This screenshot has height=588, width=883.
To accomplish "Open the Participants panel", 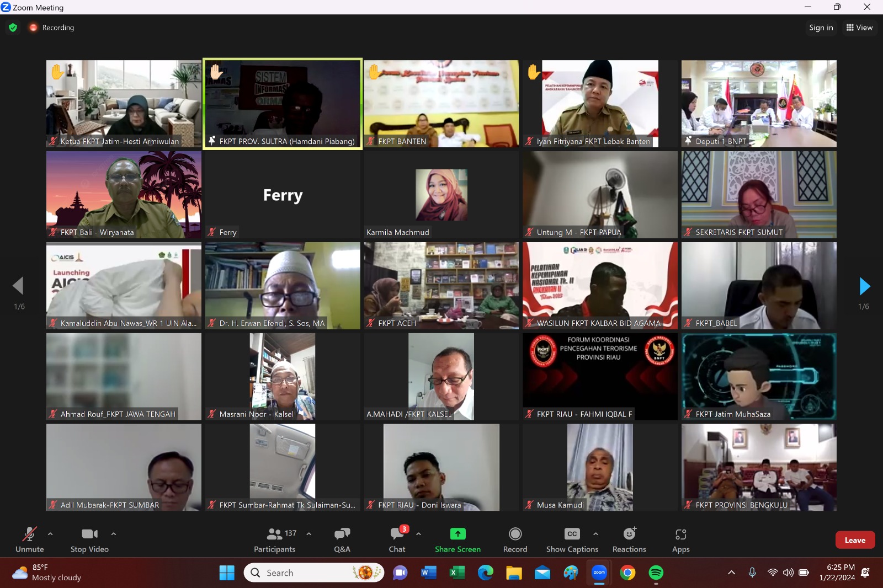I will [275, 539].
